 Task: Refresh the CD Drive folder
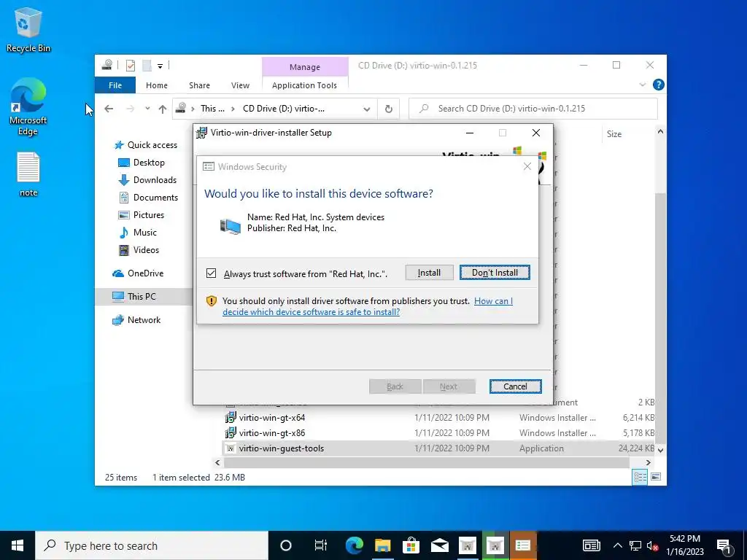click(389, 109)
